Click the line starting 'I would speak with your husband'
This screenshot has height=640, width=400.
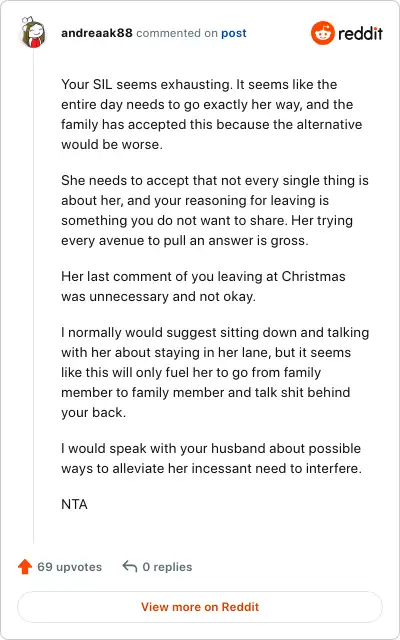click(x=211, y=448)
